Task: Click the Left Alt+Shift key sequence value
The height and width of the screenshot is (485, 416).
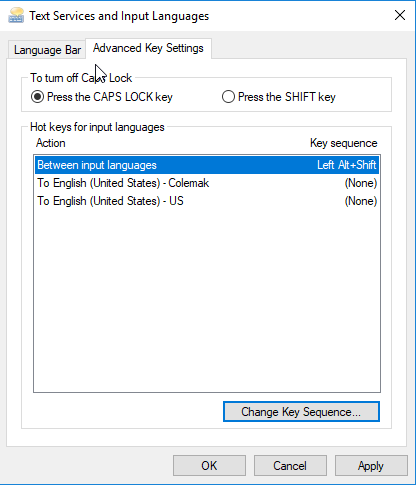Action: 347,165
